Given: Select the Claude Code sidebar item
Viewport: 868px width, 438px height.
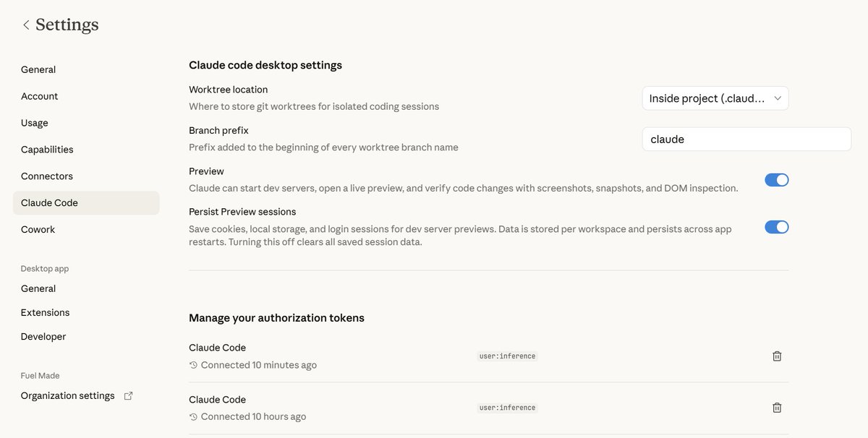Looking at the screenshot, I should click(x=49, y=203).
